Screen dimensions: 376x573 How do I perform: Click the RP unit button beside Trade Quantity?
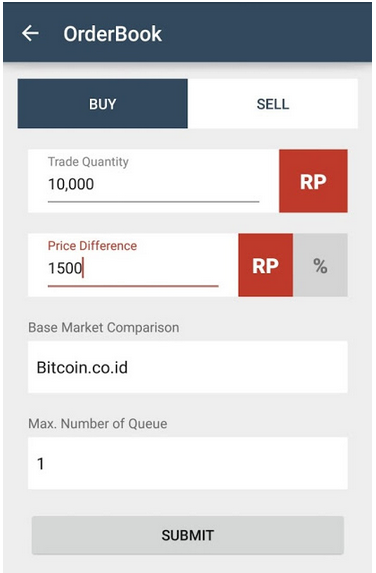313,181
